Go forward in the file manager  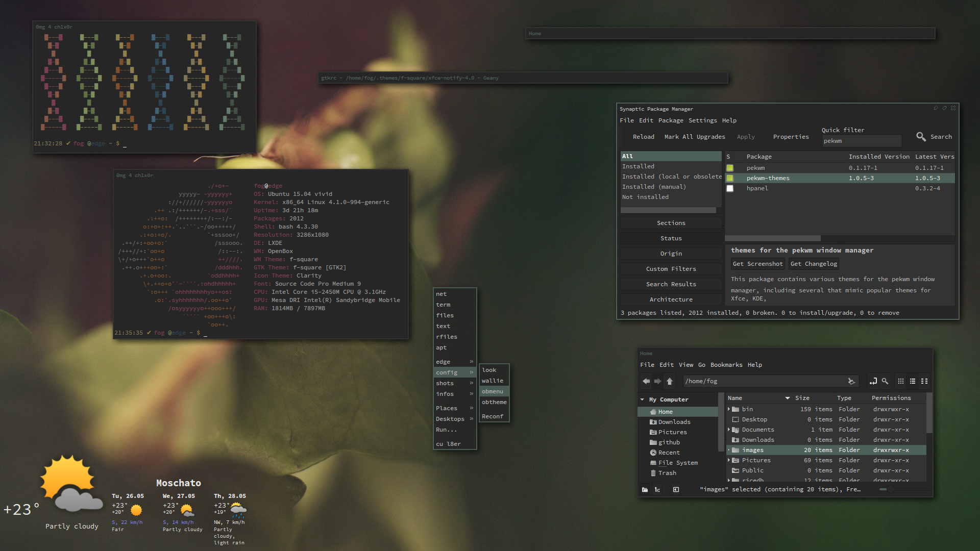pyautogui.click(x=658, y=381)
